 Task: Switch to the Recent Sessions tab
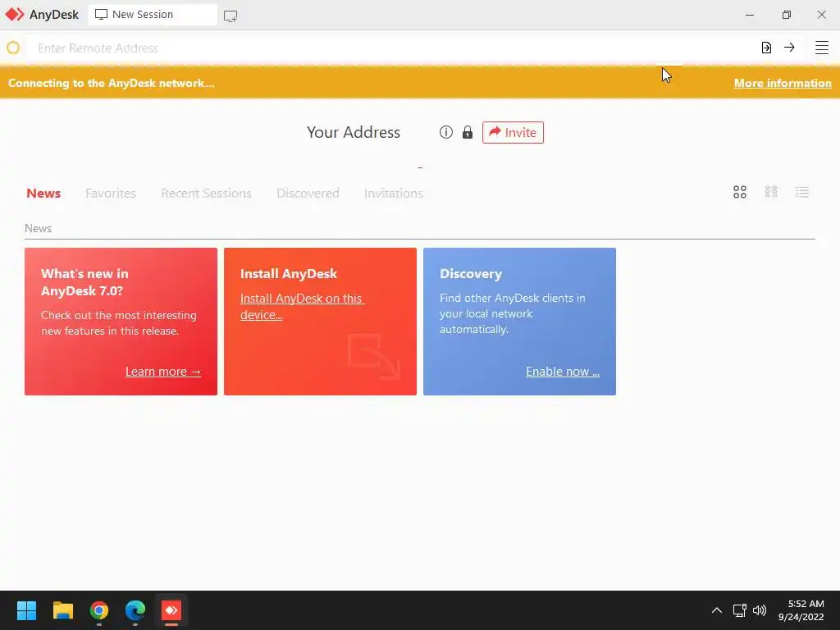tap(206, 193)
